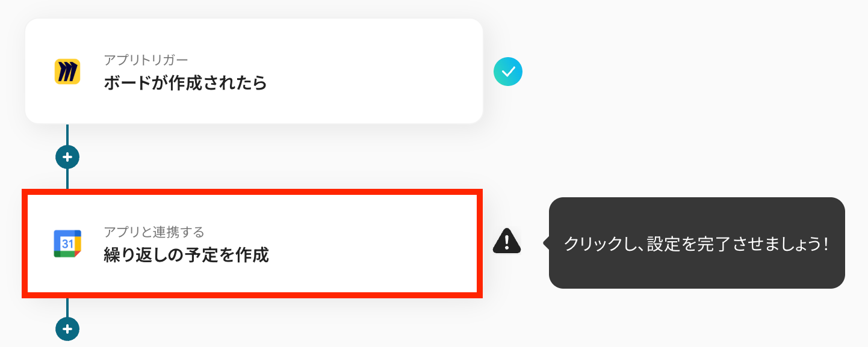Click the teal checkmark status icon
This screenshot has width=868, height=347.
[508, 72]
